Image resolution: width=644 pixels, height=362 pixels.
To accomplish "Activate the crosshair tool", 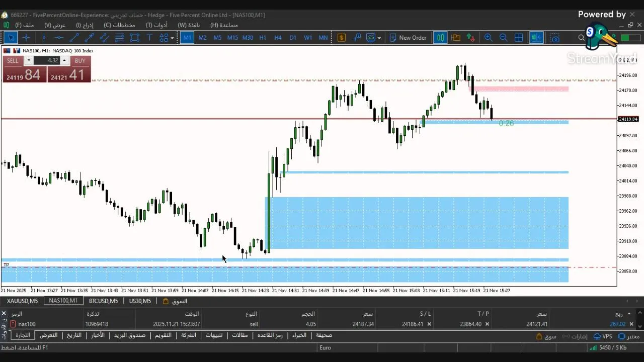I will 27,38.
